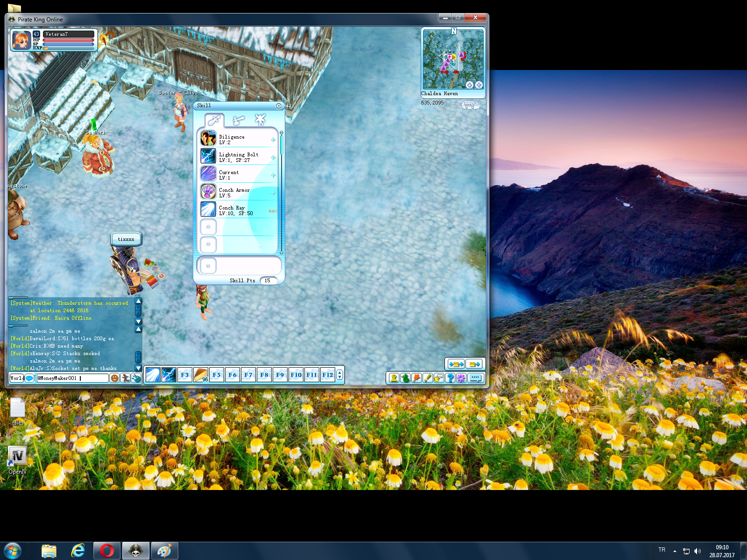Screen dimensions: 747x560
Task: Toggle the chat window speech bubble button
Action: point(475,378)
